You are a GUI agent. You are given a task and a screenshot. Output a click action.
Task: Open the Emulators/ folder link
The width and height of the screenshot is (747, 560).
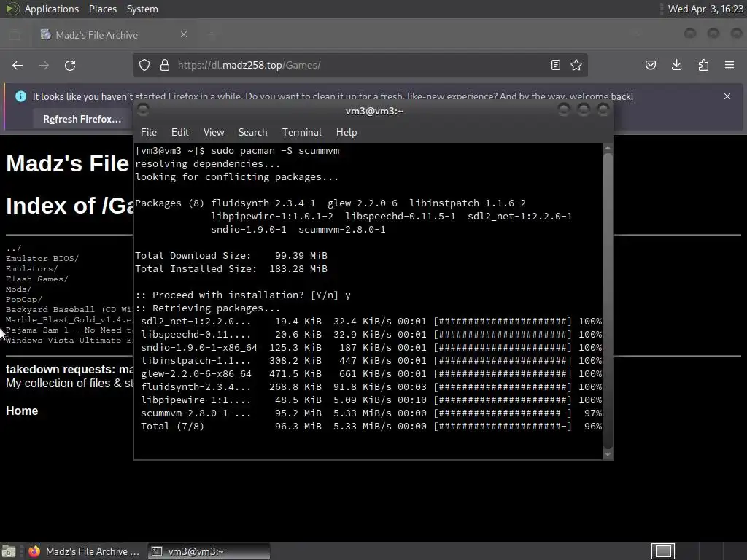click(x=31, y=268)
